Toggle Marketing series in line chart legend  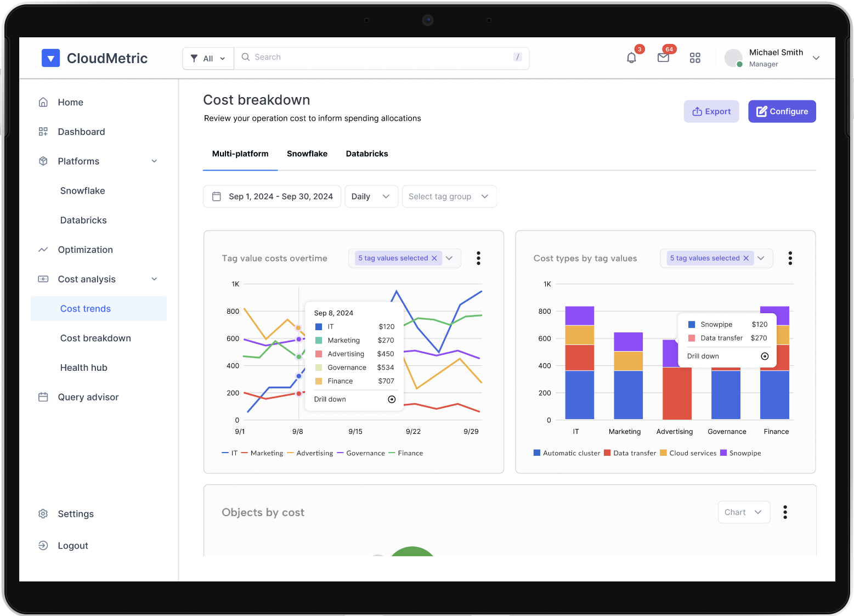[x=262, y=453]
